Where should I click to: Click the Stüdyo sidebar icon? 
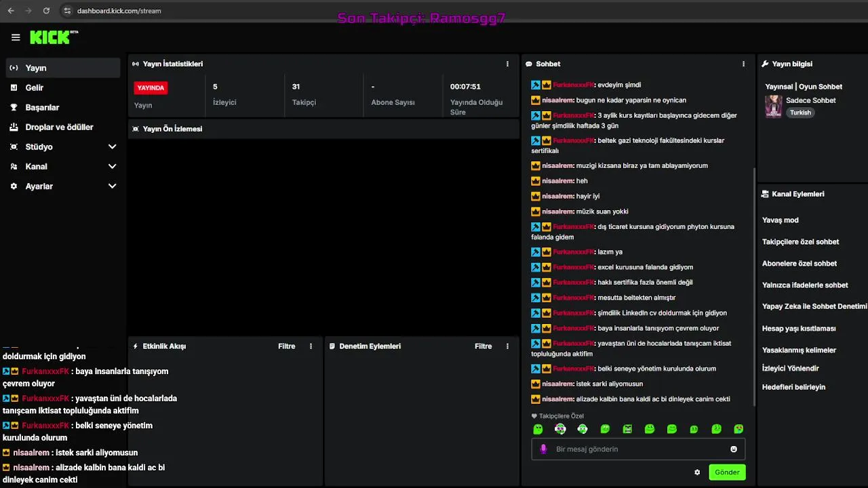tap(14, 146)
